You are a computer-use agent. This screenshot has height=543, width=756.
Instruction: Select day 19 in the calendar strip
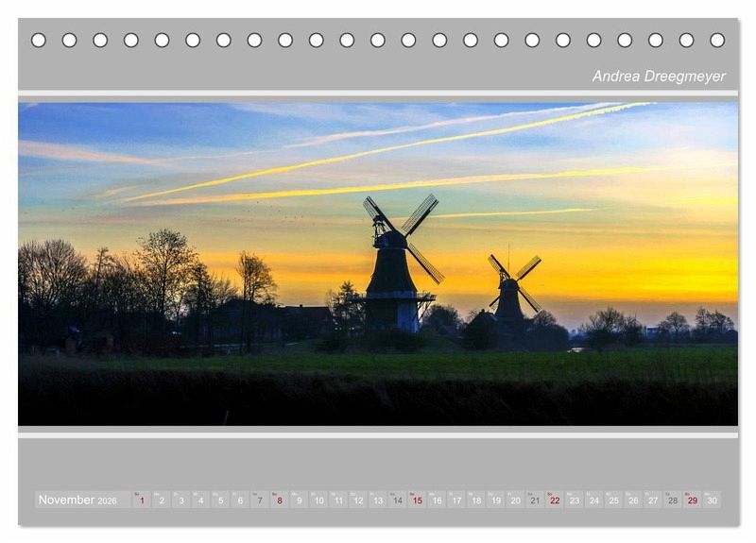pyautogui.click(x=496, y=500)
